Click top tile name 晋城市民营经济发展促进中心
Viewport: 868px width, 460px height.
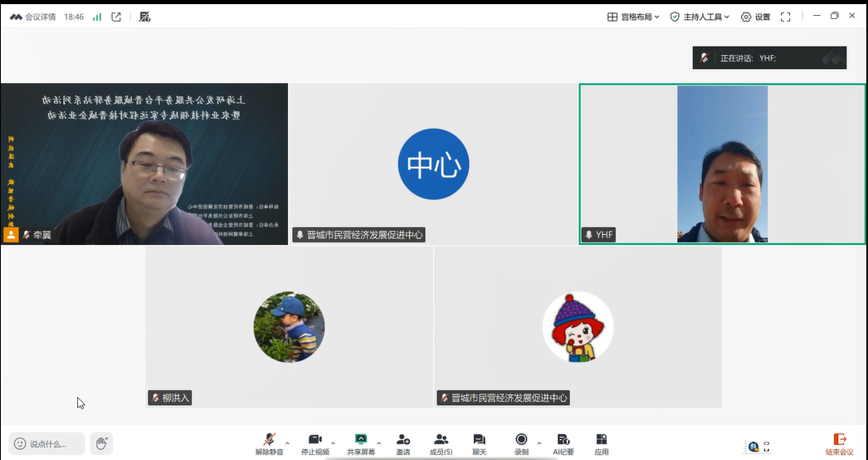click(x=365, y=235)
